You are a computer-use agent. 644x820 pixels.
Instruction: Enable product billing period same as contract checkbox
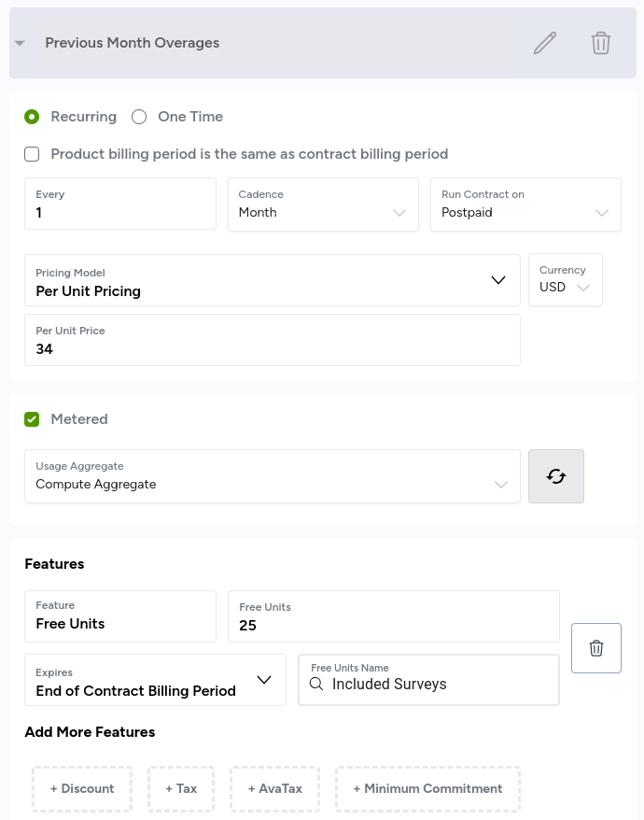click(x=32, y=154)
